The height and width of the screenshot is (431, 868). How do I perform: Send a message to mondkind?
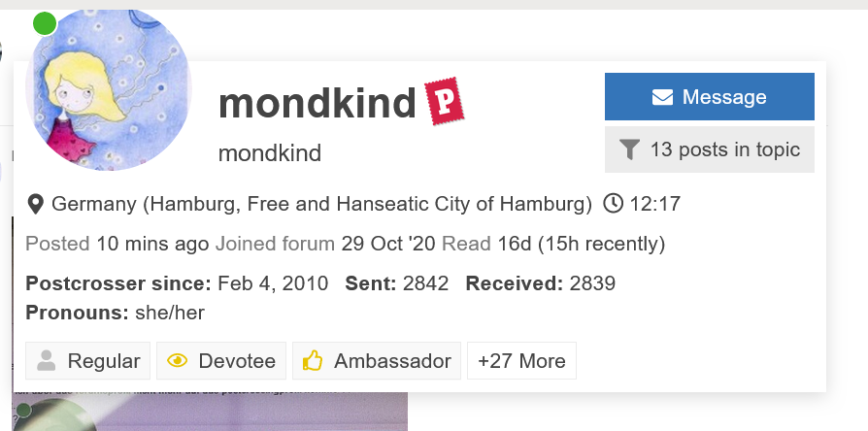[709, 97]
